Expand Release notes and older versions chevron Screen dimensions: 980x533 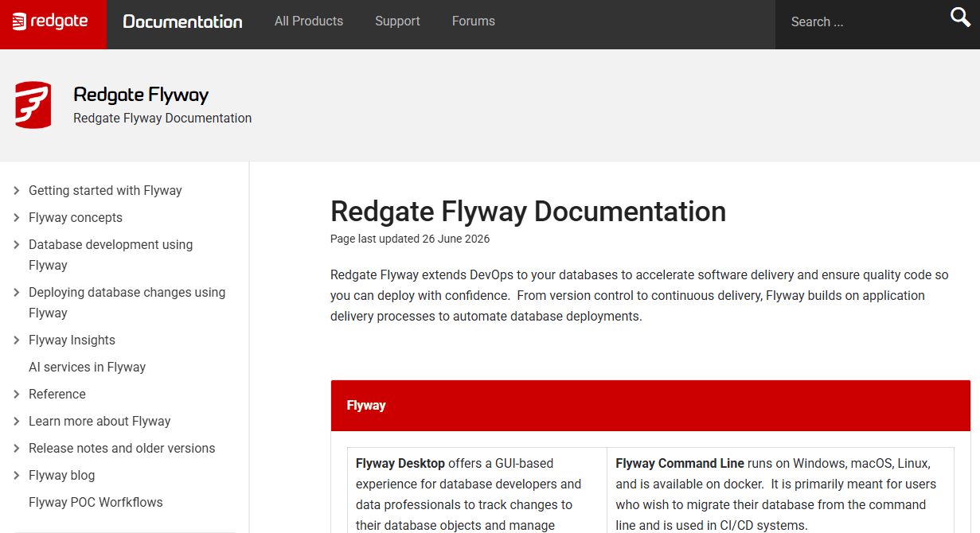point(17,449)
